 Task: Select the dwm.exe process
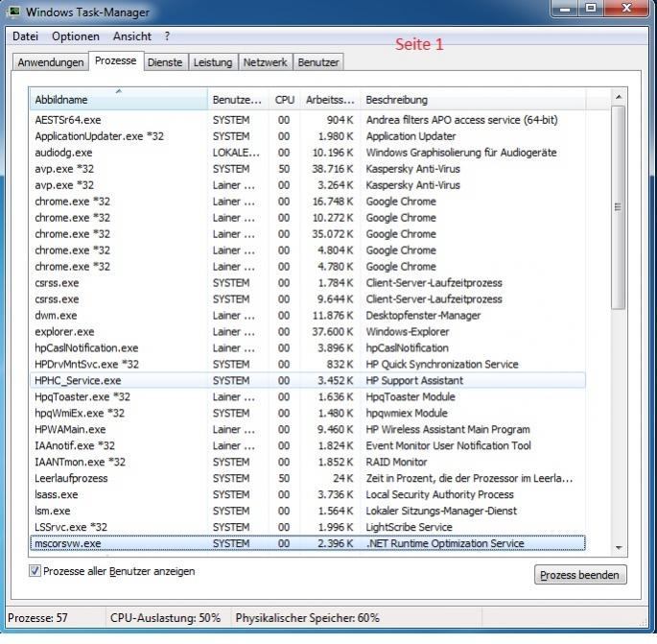(308, 316)
